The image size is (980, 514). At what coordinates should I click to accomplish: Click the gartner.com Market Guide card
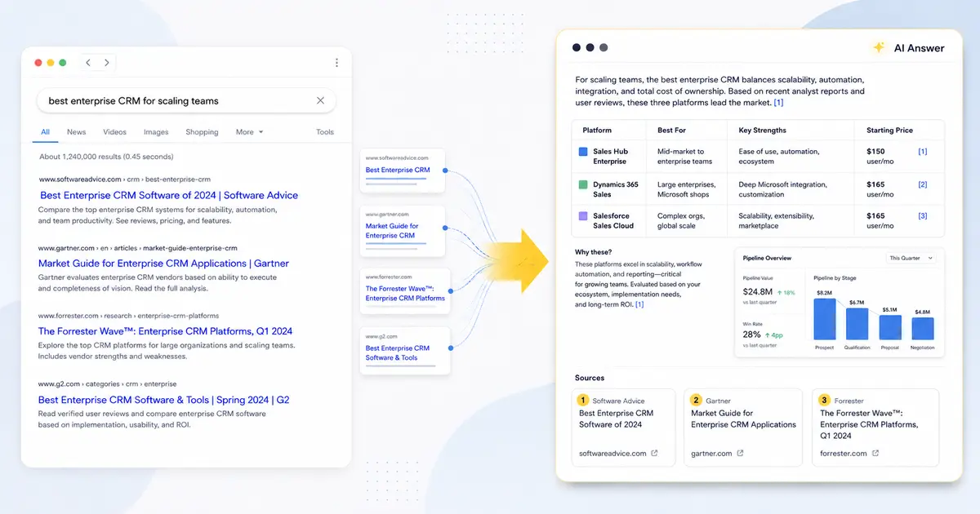pos(402,229)
